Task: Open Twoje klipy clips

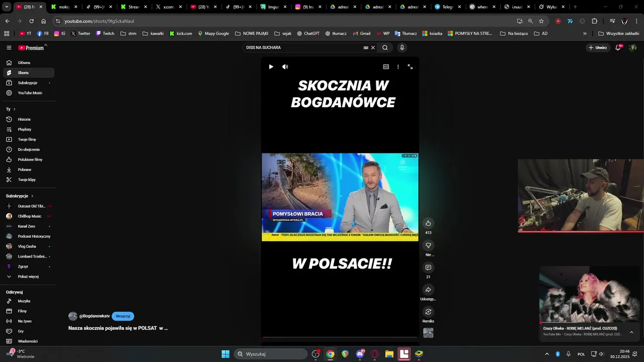Action: click(x=29, y=180)
